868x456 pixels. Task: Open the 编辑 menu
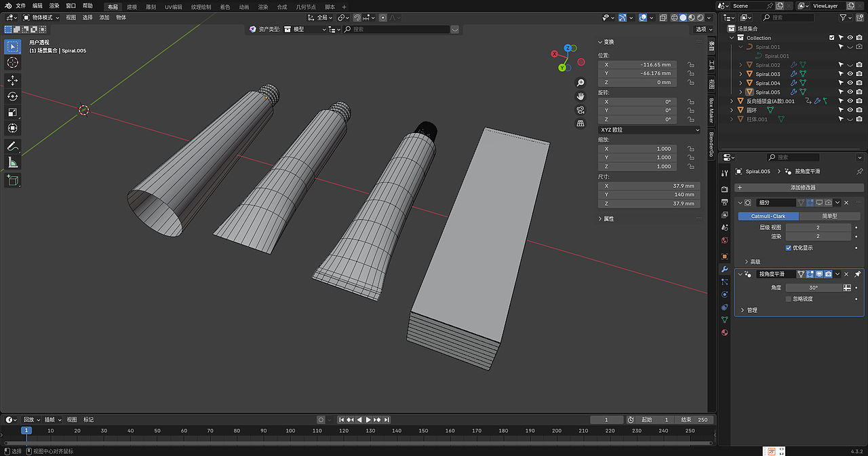coord(37,5)
